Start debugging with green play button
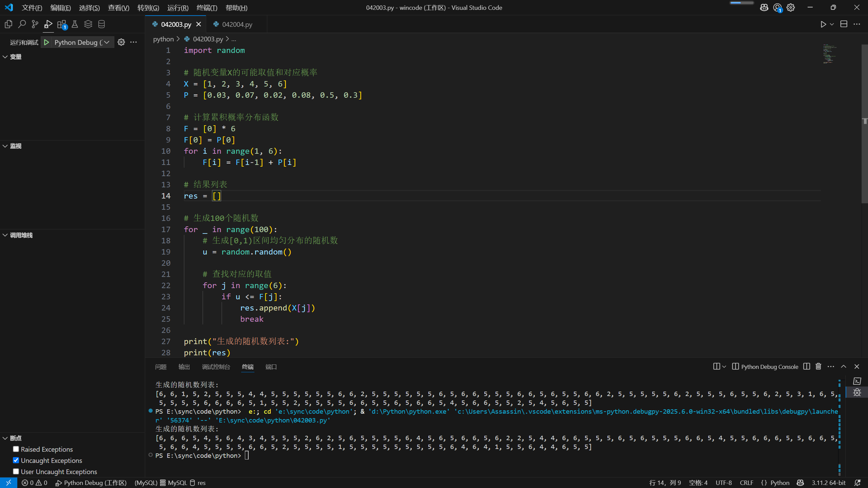This screenshot has height=488, width=868. [46, 42]
